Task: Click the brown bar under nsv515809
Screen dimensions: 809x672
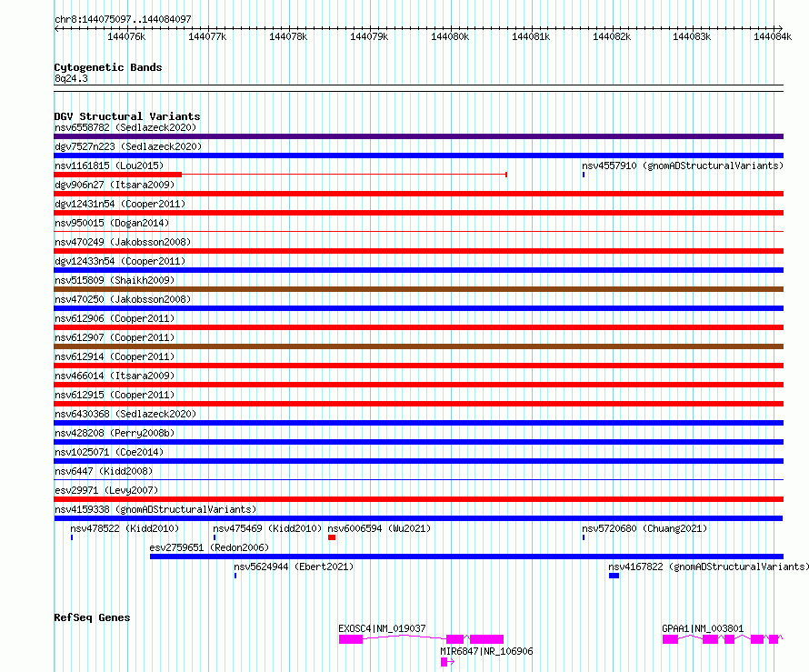Action: pos(418,289)
